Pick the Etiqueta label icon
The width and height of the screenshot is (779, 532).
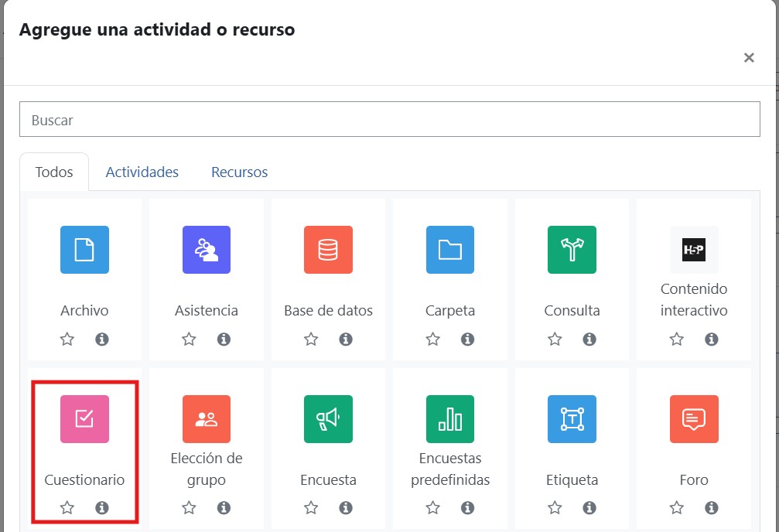click(x=572, y=419)
